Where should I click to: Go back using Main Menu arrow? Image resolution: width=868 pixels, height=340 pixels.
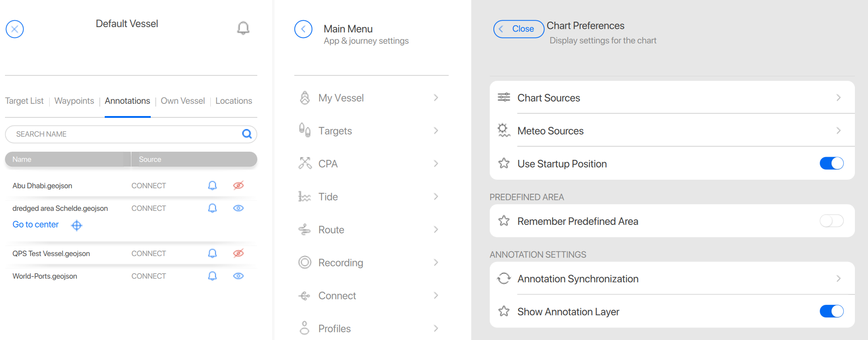303,29
